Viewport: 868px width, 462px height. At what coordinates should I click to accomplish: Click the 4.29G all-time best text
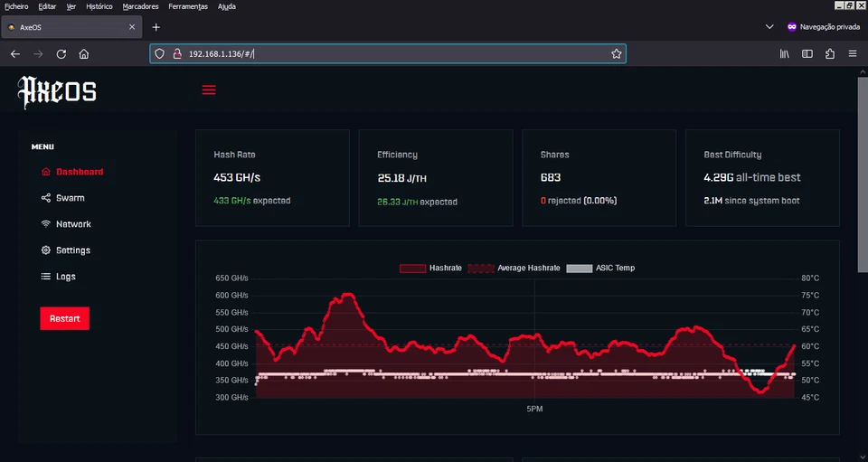(x=751, y=177)
